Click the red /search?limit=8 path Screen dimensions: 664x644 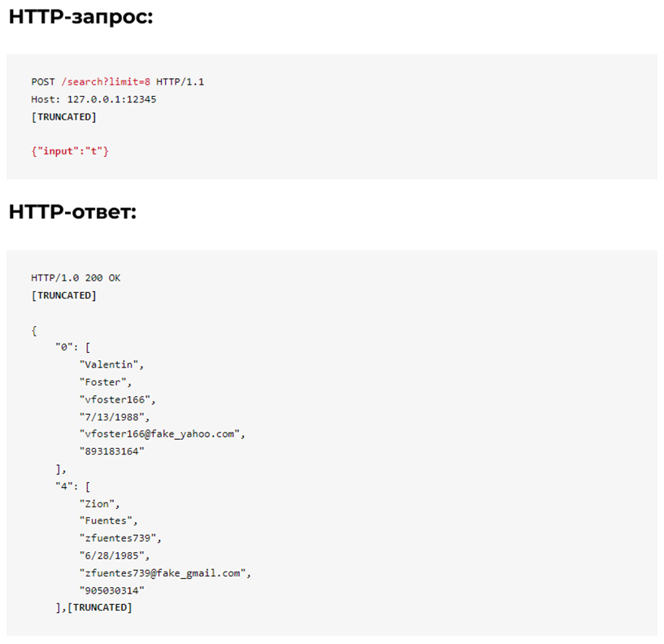coord(106,82)
